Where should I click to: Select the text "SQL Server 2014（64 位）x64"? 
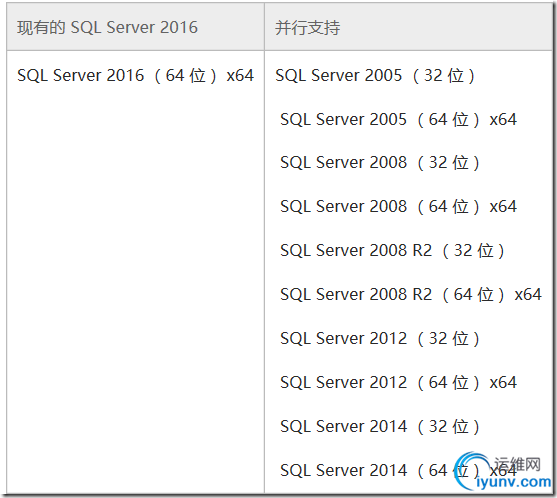(398, 471)
